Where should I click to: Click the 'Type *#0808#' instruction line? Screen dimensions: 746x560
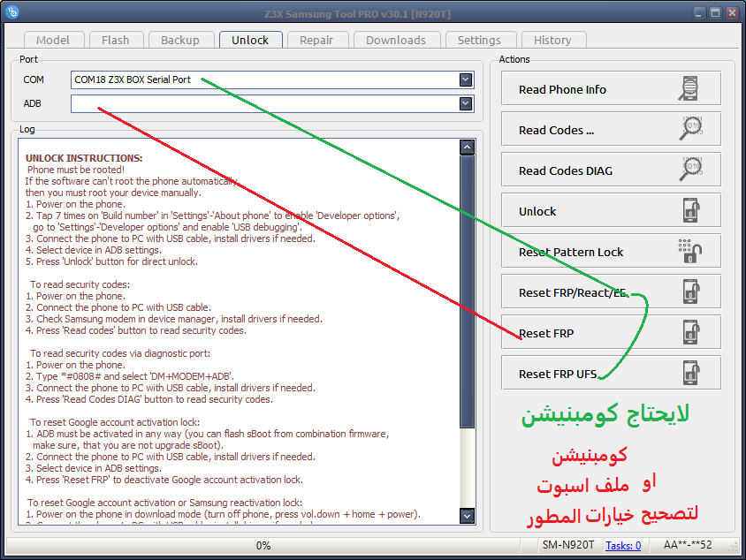(129, 376)
